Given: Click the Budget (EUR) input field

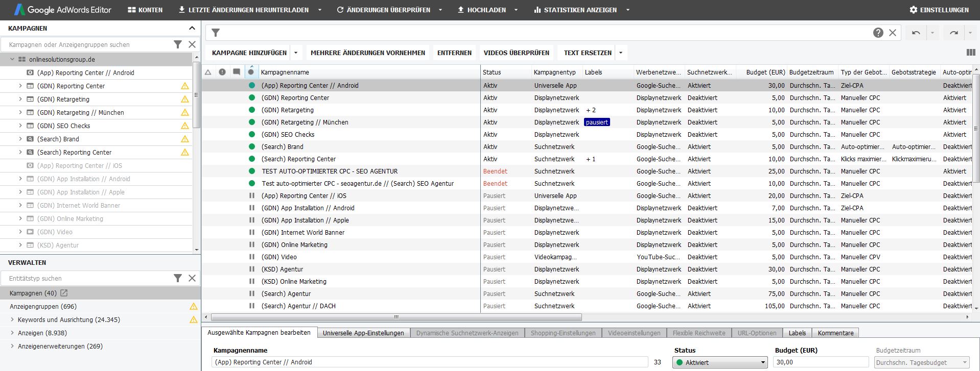Looking at the screenshot, I should point(822,362).
